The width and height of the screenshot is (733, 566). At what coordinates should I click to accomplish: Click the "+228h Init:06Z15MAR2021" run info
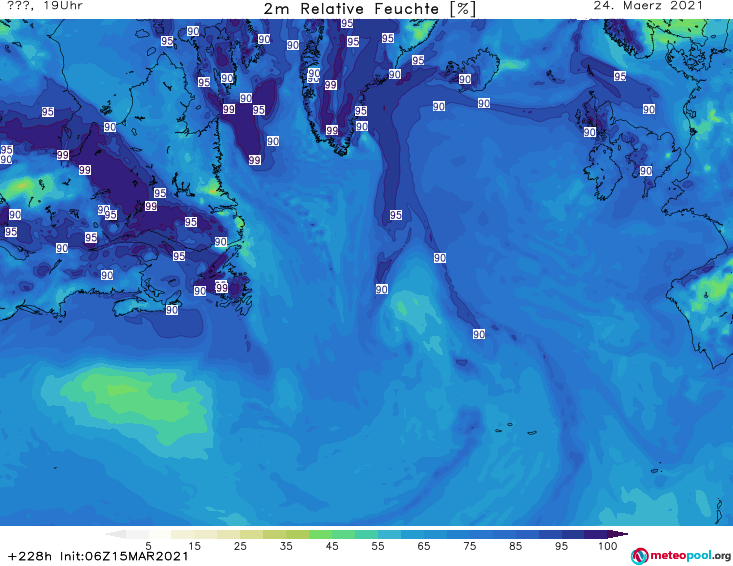point(98,556)
